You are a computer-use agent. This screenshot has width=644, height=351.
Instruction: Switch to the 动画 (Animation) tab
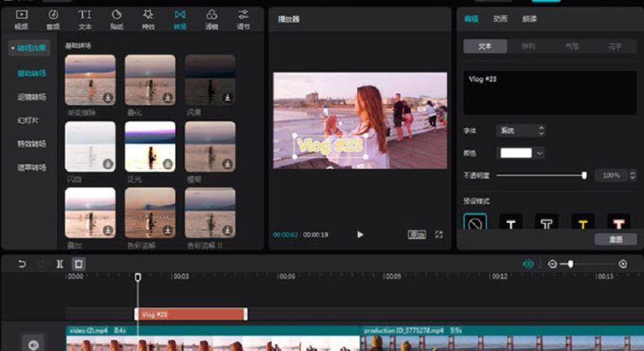(x=501, y=19)
